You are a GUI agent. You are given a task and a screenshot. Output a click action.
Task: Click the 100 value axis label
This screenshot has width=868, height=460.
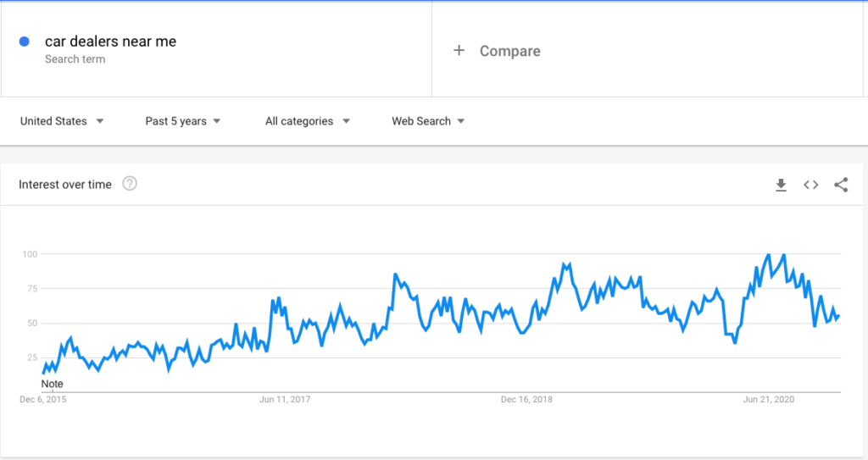pyautogui.click(x=30, y=255)
